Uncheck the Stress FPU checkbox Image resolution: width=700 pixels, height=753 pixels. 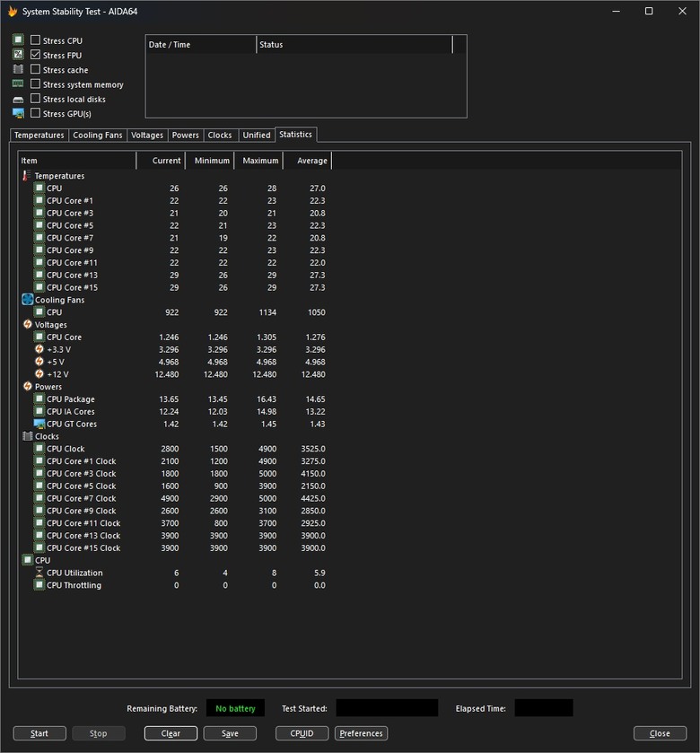(35, 56)
